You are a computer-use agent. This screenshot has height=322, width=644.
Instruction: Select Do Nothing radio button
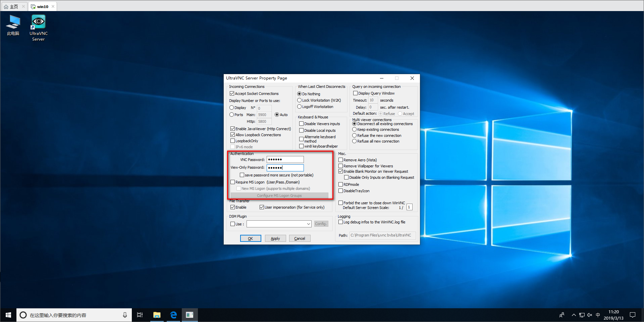point(299,94)
